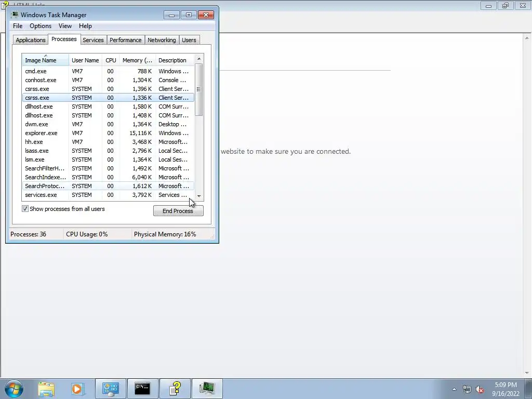Image resolution: width=532 pixels, height=399 pixels.
Task: Open the Control Panel taskbar icon
Action: [x=111, y=389]
